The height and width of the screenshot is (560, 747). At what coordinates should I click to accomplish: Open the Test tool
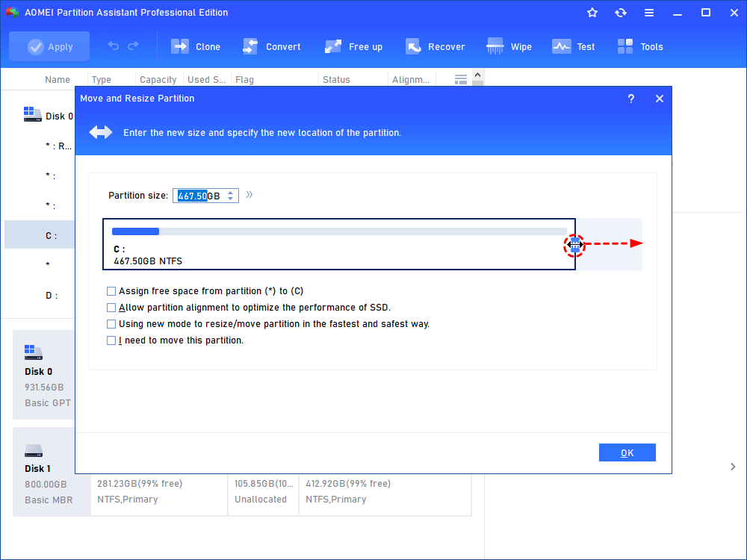(573, 46)
